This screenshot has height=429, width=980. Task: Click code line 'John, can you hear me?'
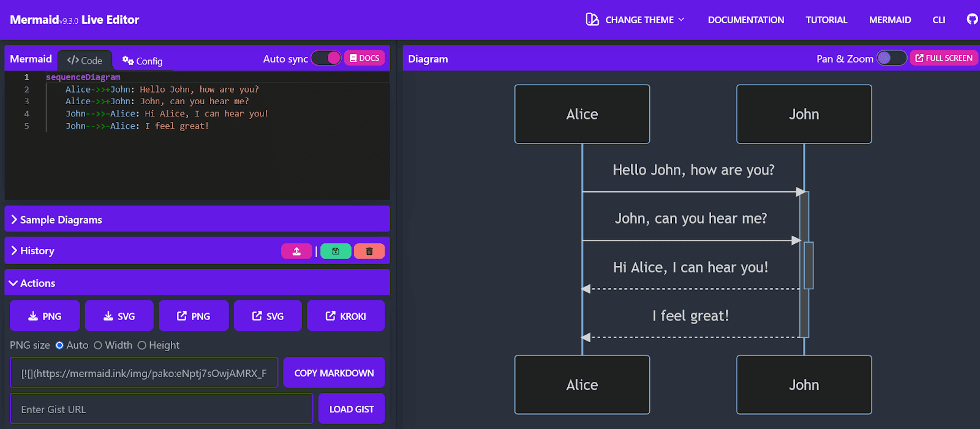[x=157, y=102]
